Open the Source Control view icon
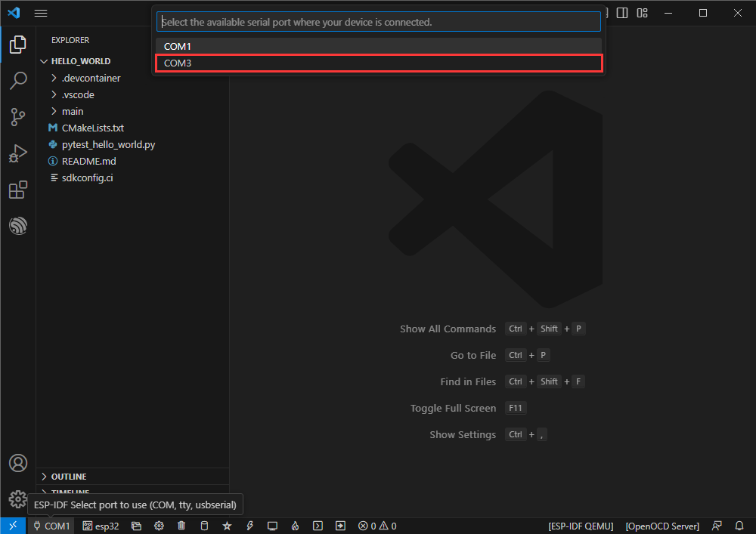Screen dimensions: 756x534 [18, 117]
